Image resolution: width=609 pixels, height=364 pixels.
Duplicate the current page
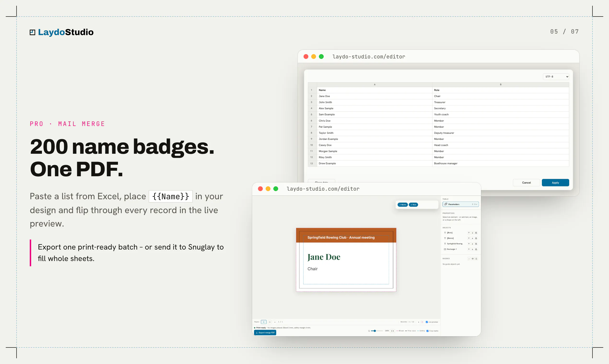(270, 322)
